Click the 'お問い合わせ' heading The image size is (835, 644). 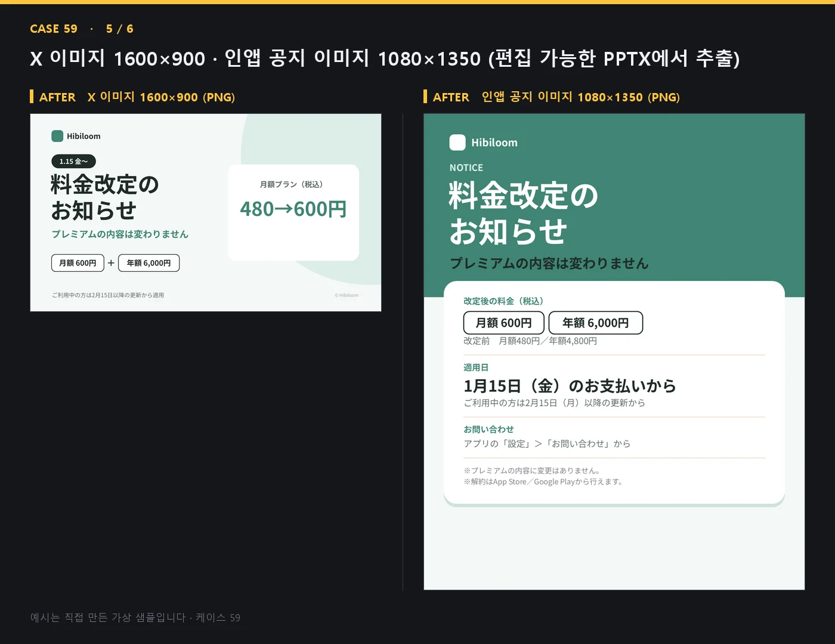(488, 429)
